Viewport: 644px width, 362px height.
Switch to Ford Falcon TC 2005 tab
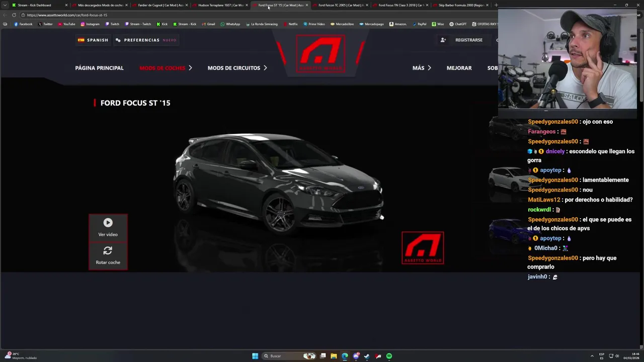pyautogui.click(x=340, y=5)
